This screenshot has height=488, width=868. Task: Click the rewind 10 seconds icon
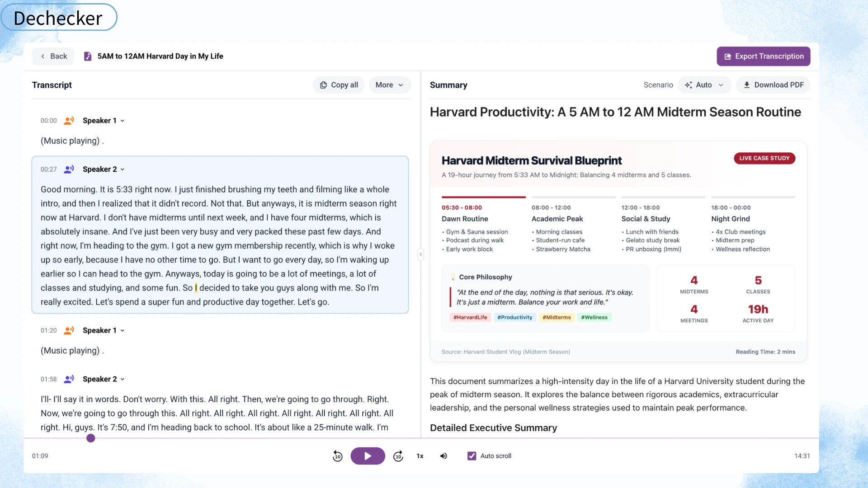(337, 456)
